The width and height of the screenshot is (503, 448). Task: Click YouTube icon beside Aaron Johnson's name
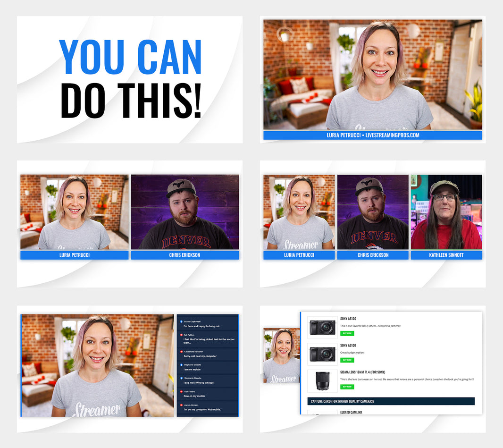pyautogui.click(x=181, y=405)
